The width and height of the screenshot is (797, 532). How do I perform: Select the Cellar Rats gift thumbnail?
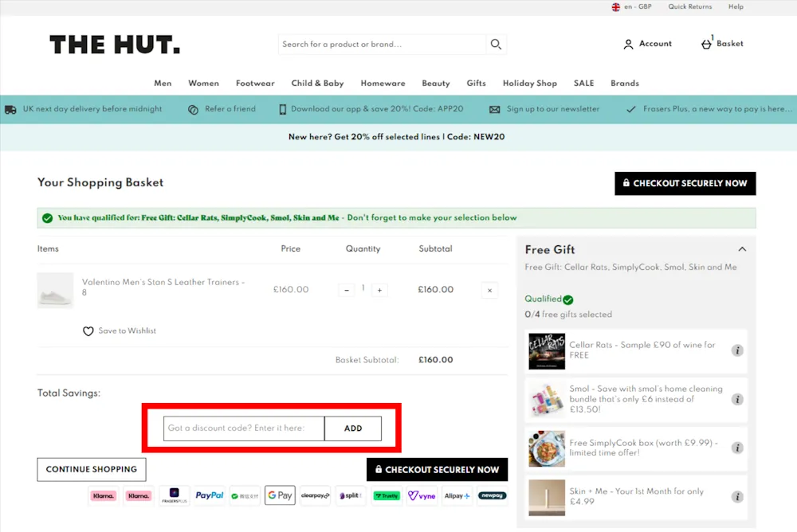547,351
